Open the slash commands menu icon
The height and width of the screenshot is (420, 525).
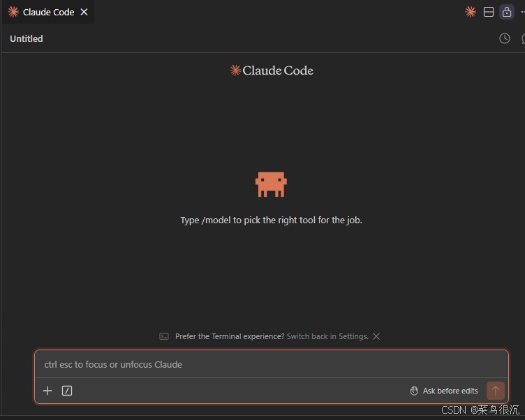pos(67,391)
